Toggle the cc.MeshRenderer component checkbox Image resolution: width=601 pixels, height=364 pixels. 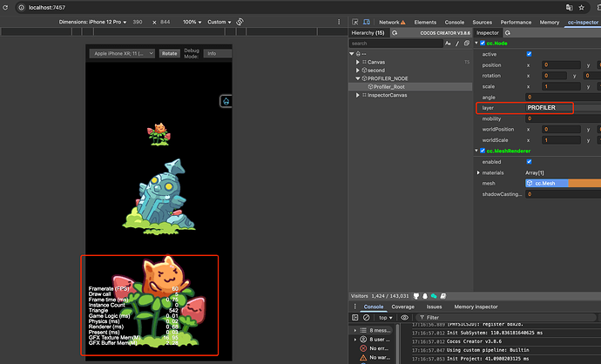[x=481, y=151]
